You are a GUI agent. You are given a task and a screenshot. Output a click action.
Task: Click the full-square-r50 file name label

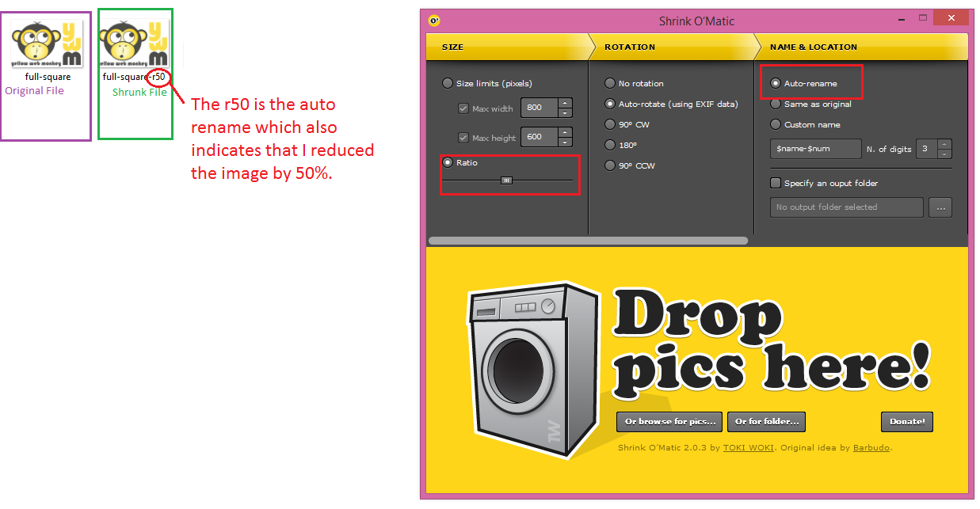pyautogui.click(x=134, y=77)
